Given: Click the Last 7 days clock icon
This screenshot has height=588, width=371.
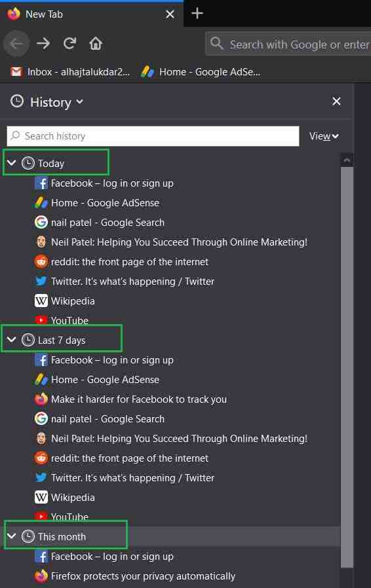Looking at the screenshot, I should 28,340.
